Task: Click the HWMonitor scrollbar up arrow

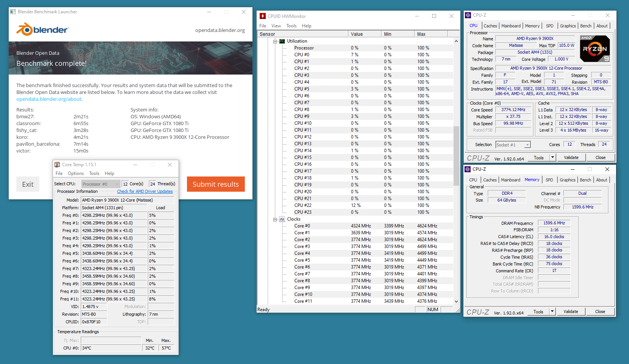Action: coord(456,41)
